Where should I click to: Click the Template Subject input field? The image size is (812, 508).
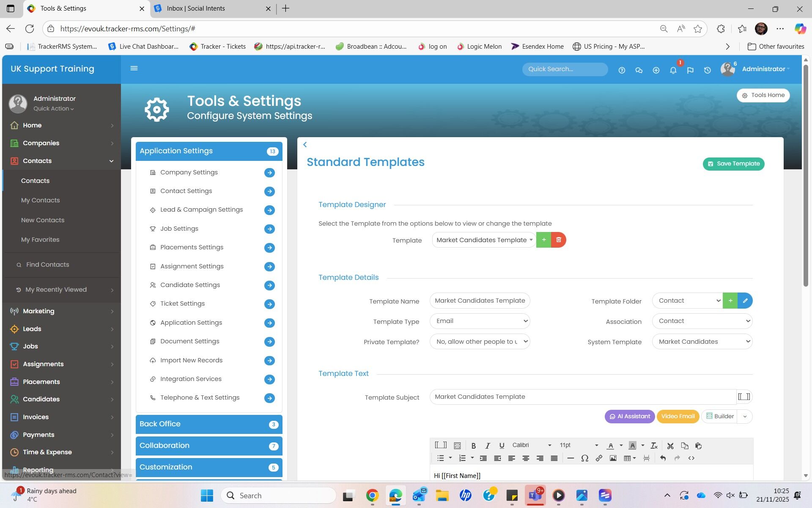click(583, 397)
